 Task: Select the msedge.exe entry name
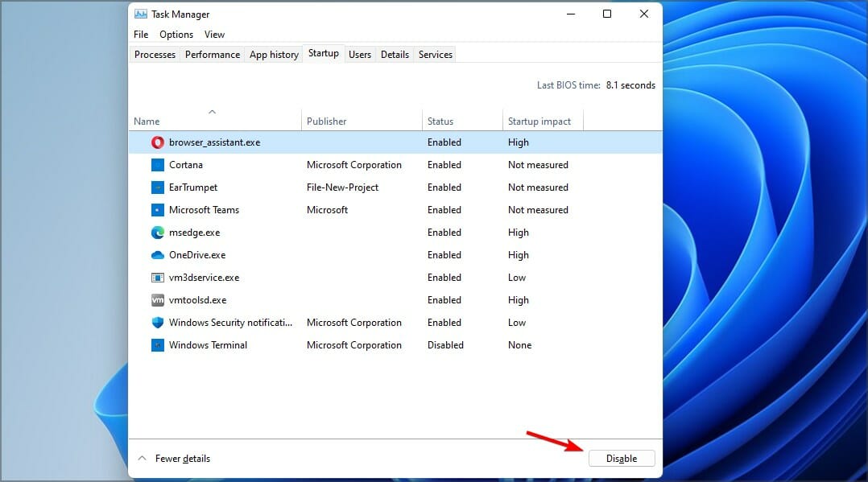click(x=194, y=233)
